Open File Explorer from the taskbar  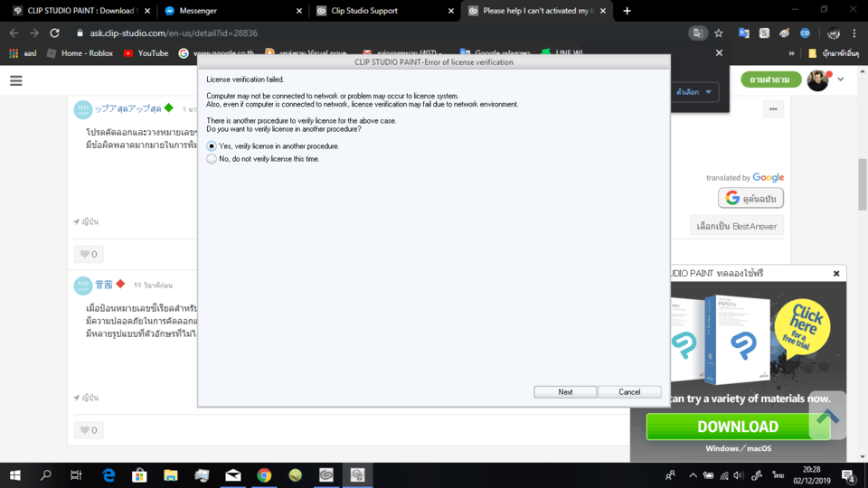171,475
